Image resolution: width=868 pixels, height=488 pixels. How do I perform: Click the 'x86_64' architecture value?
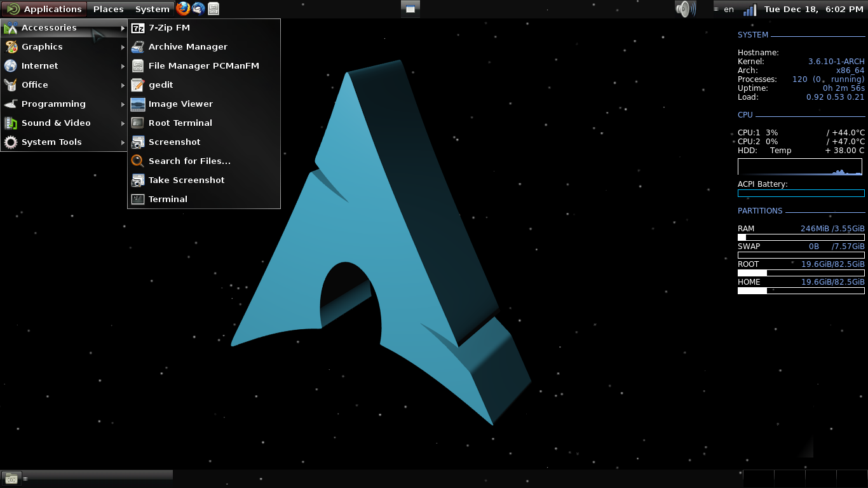pyautogui.click(x=850, y=71)
